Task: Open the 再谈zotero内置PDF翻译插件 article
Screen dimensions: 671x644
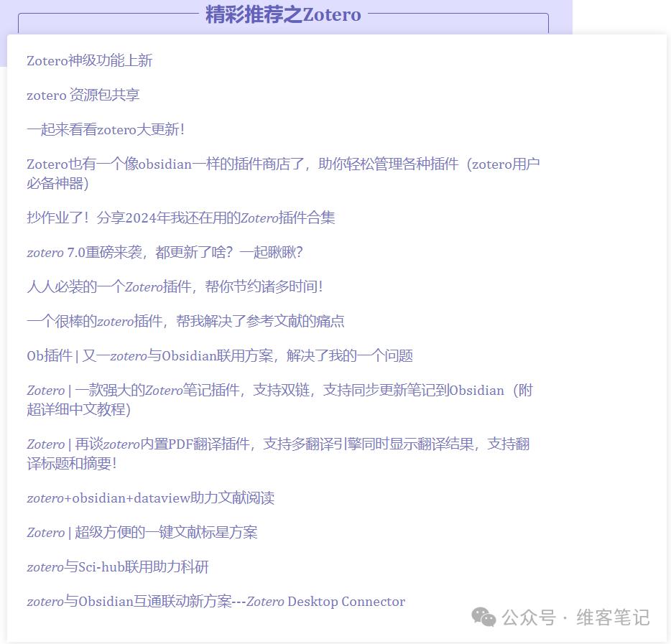Action: coord(278,454)
